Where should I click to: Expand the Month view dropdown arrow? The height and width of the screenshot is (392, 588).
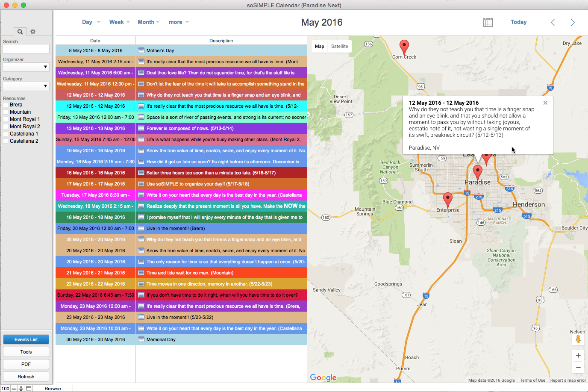click(x=158, y=22)
